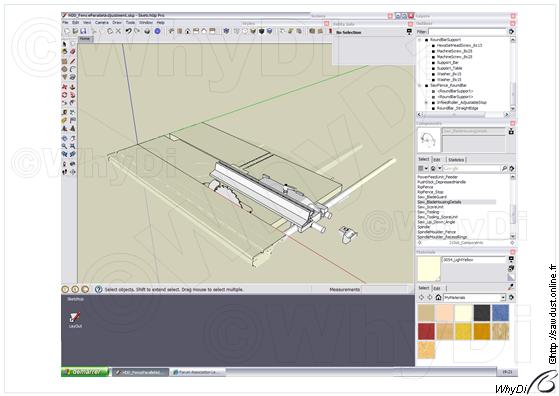Image resolution: width=559 pixels, height=396 pixels.
Task: Click the Outliner Filter input field
Action: 467,32
